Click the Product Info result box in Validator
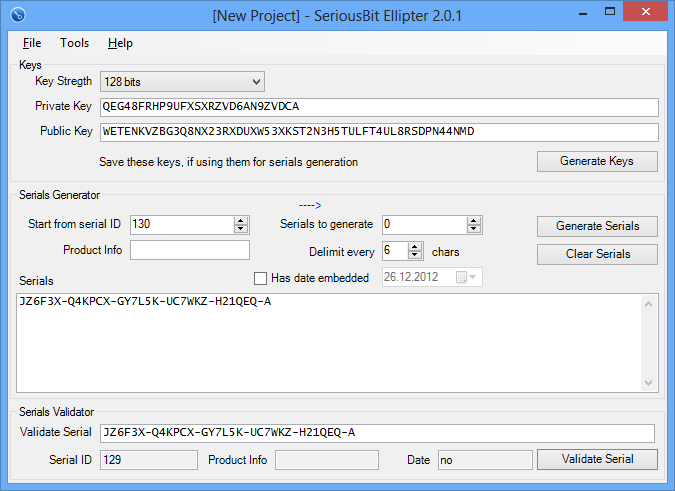The width and height of the screenshot is (675, 491). 327,460
